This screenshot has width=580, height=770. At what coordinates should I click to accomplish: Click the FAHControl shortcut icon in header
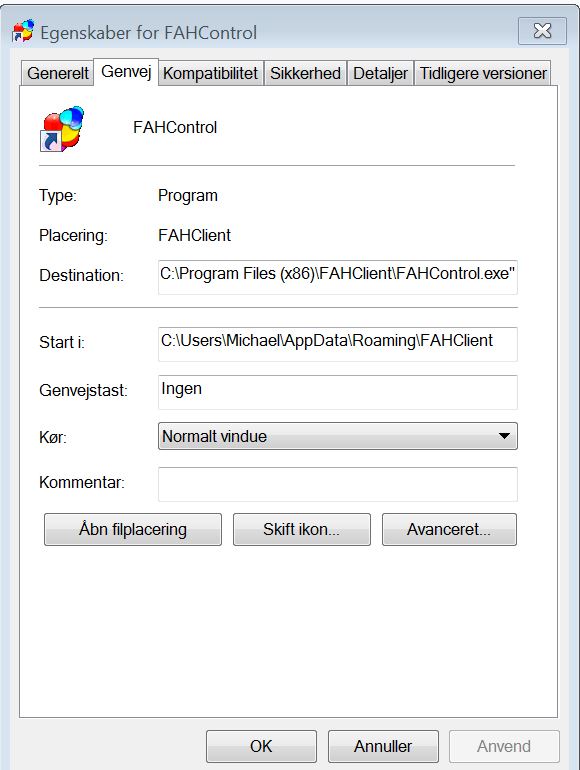(62, 129)
